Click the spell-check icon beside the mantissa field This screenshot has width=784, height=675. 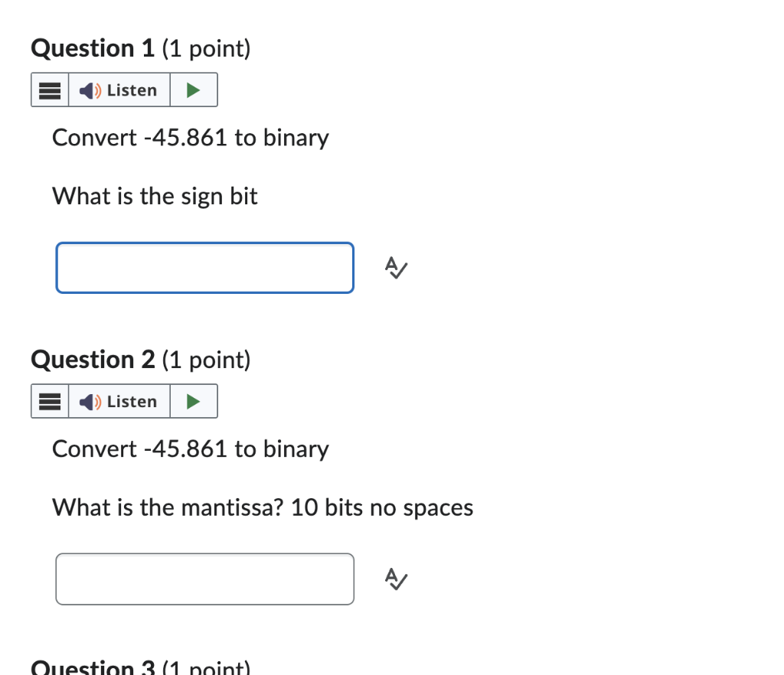coord(396,579)
